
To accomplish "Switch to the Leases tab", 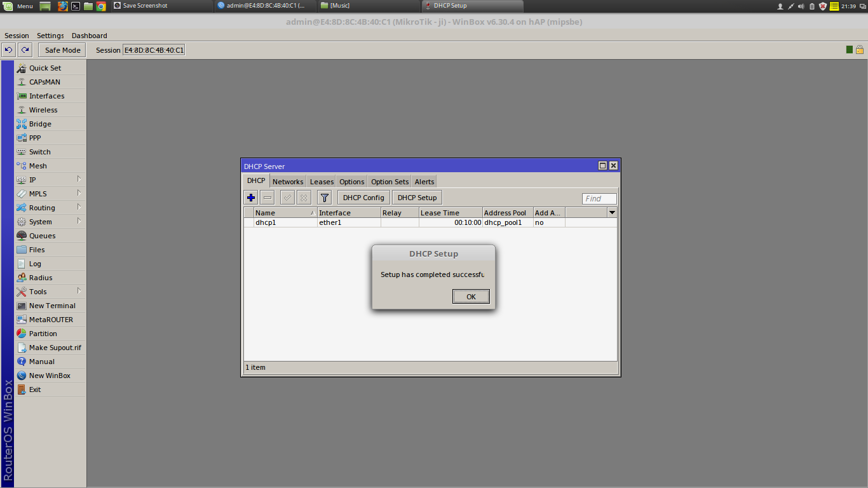I will (322, 182).
